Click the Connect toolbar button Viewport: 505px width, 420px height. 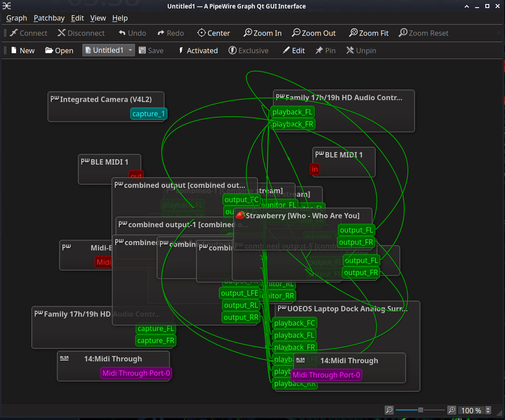pyautogui.click(x=28, y=33)
